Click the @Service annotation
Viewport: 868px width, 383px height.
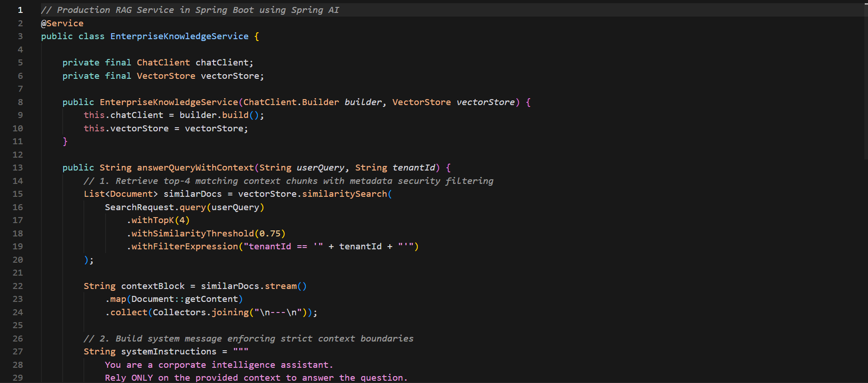62,23
